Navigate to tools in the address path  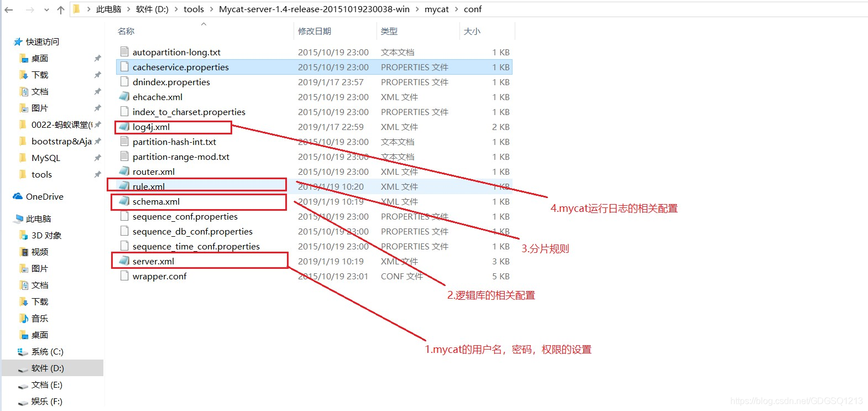pyautogui.click(x=194, y=9)
